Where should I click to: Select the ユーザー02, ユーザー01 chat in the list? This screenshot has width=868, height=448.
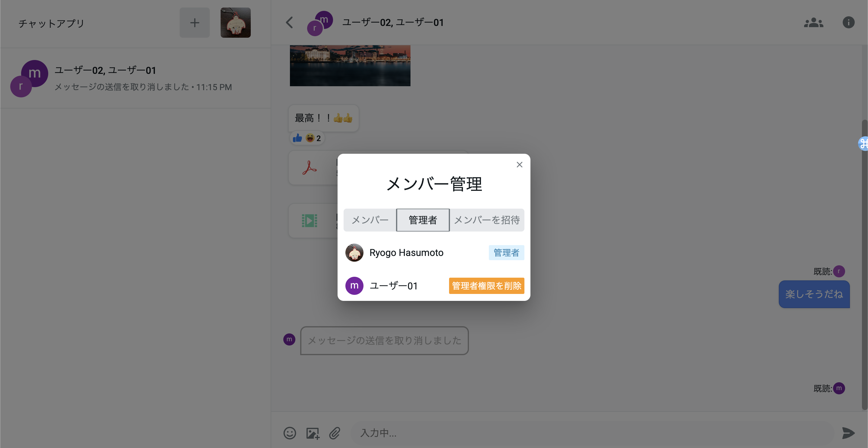135,78
